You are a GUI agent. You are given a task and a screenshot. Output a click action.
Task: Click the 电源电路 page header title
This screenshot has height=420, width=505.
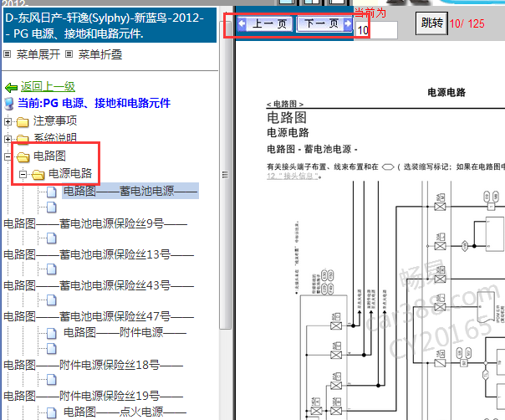coord(446,93)
